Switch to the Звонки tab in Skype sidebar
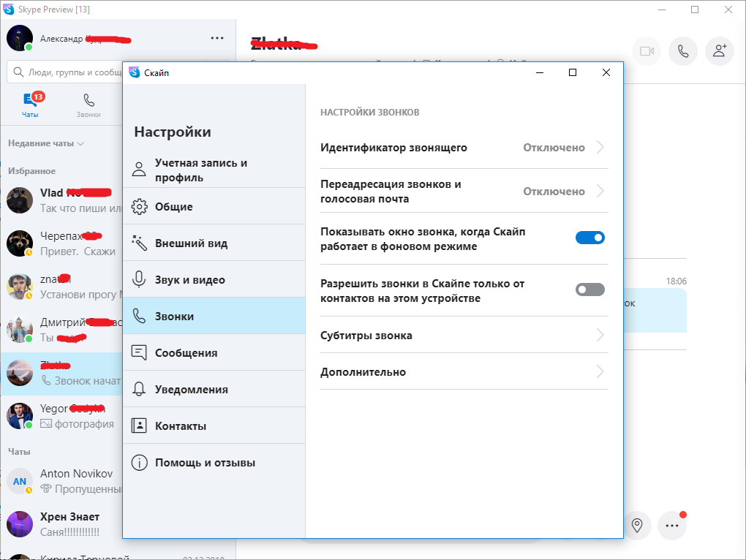The width and height of the screenshot is (746, 560). coord(88,105)
